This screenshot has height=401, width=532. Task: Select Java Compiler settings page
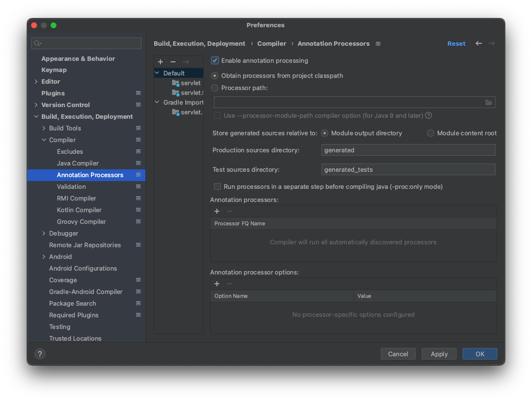point(78,164)
